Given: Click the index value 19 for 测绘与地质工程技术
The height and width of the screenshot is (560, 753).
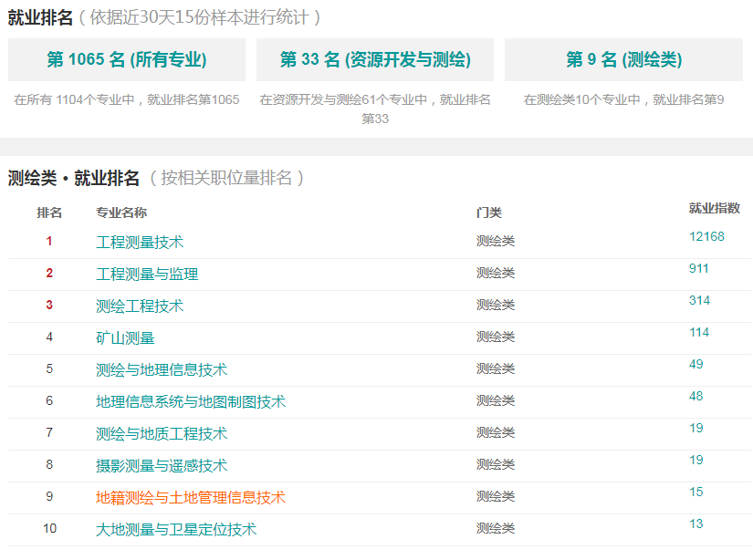Looking at the screenshot, I should (x=695, y=428).
